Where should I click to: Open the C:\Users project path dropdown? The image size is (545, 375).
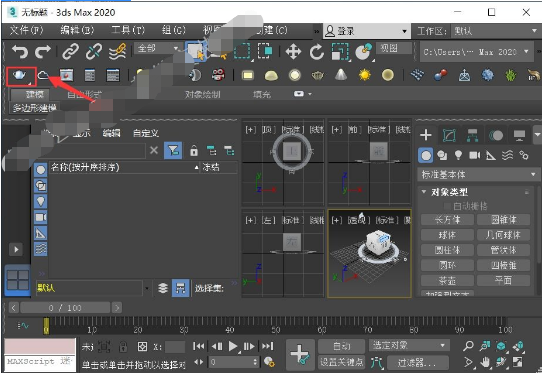tap(476, 52)
